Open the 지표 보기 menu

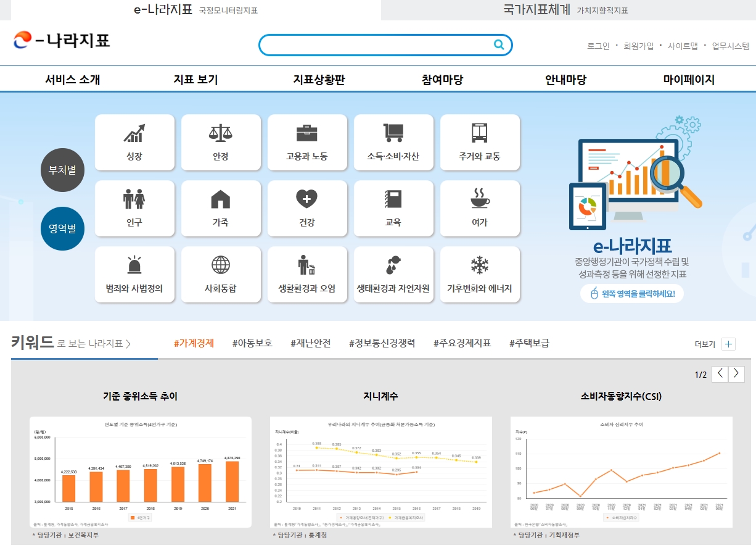click(x=195, y=80)
